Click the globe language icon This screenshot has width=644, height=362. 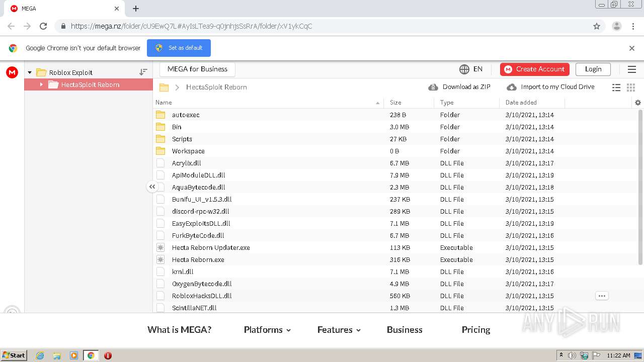(464, 69)
